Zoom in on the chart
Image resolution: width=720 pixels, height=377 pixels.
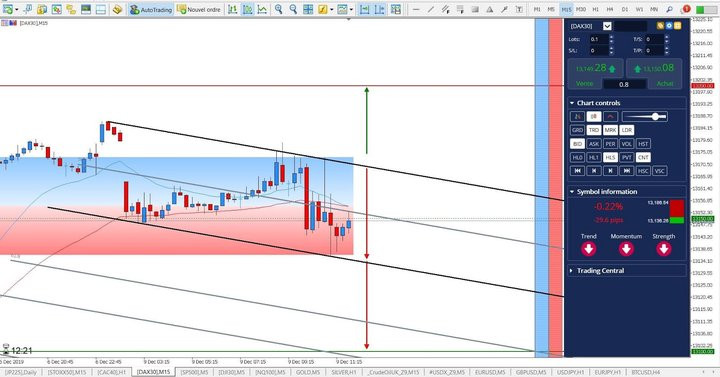278,9
